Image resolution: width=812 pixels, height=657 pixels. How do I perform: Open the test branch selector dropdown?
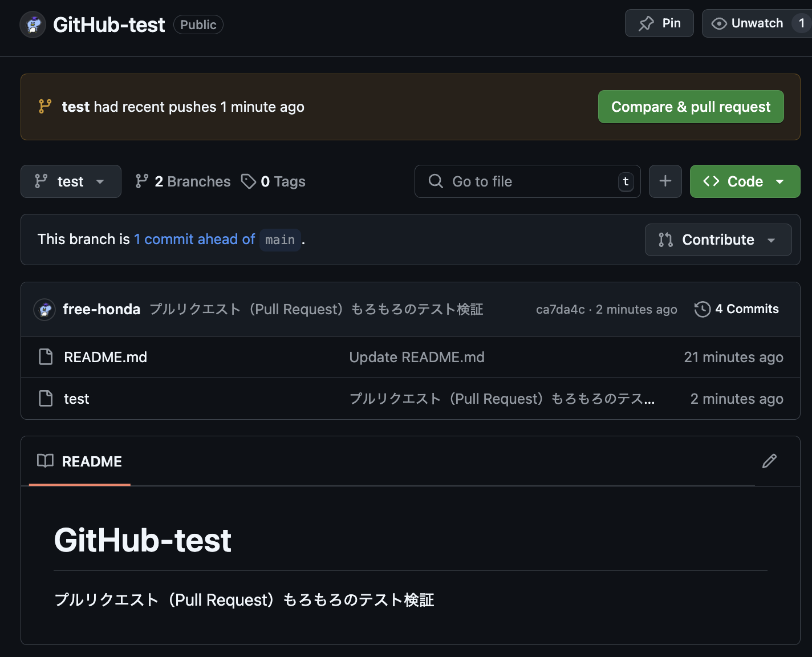pyautogui.click(x=70, y=181)
